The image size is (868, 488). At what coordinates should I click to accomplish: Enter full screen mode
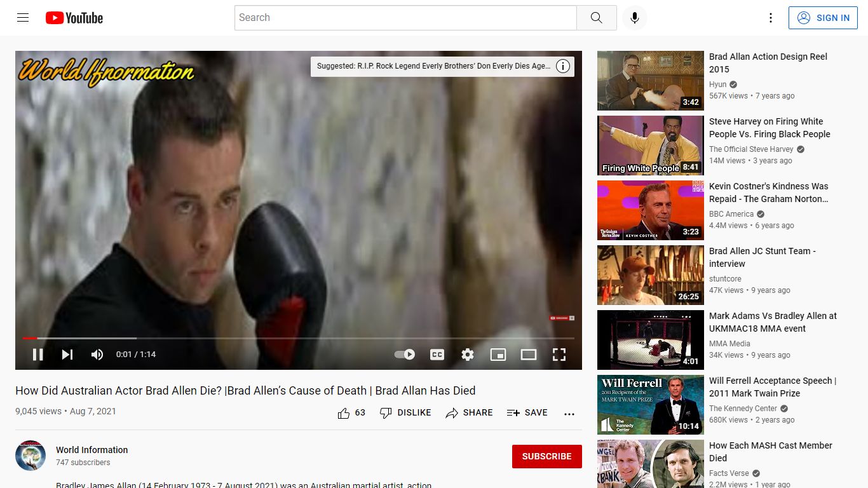click(x=559, y=355)
